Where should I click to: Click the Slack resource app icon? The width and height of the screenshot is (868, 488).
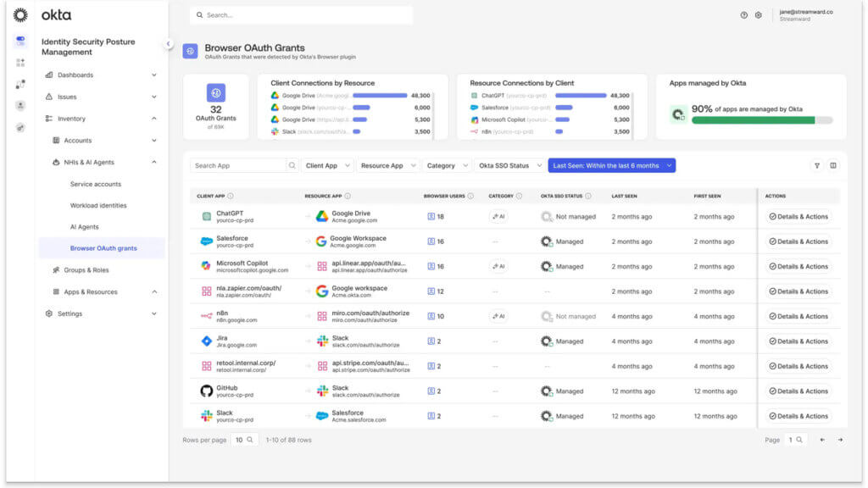pyautogui.click(x=320, y=341)
